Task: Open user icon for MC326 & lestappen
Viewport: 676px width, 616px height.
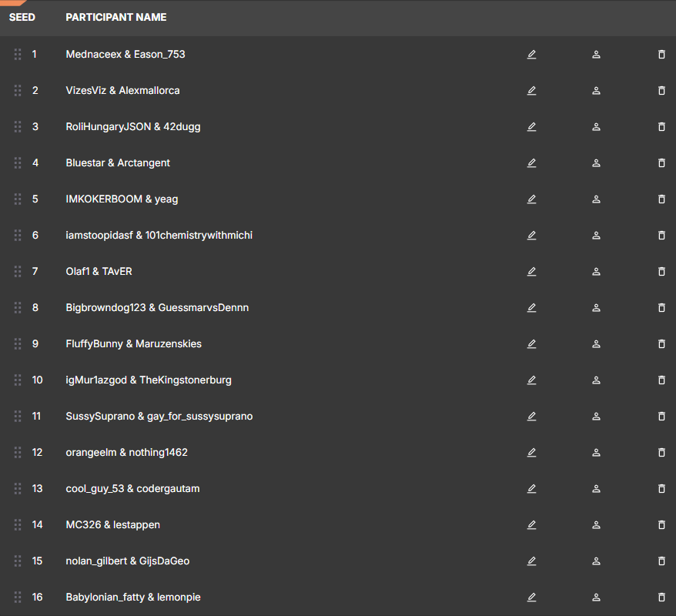Action: [x=596, y=525]
